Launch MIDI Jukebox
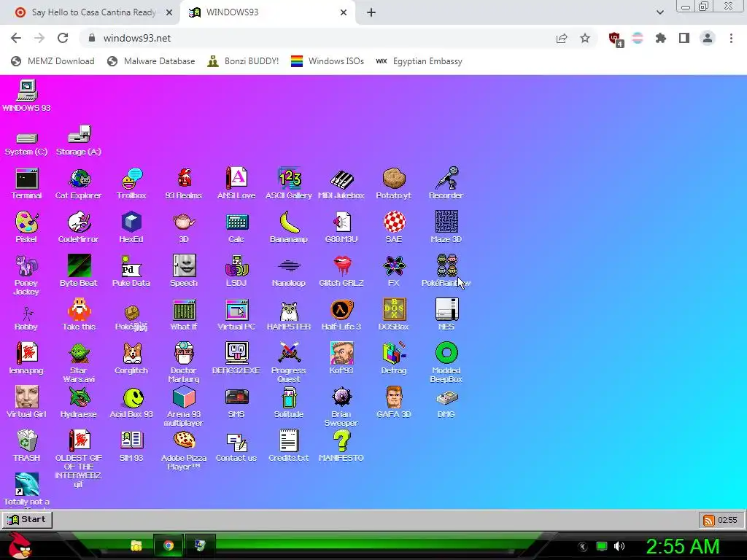This screenshot has width=747, height=560. tap(341, 183)
